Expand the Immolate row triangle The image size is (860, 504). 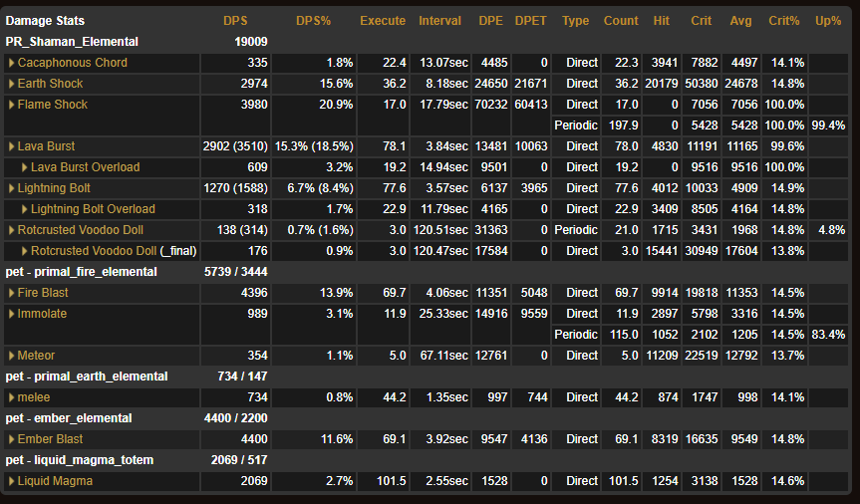coord(12,314)
